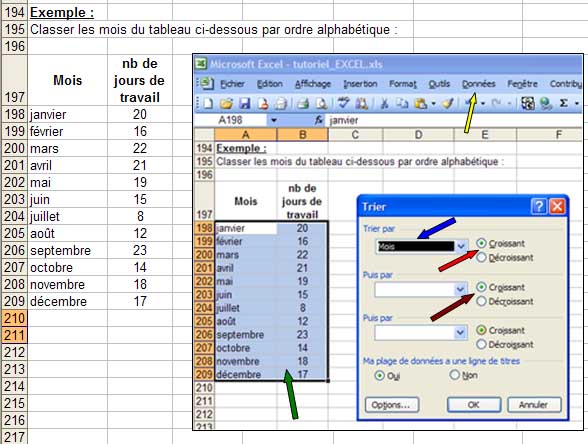The image size is (588, 444).
Task: Click the Permission icon next to Save
Action: pyautogui.click(x=263, y=103)
